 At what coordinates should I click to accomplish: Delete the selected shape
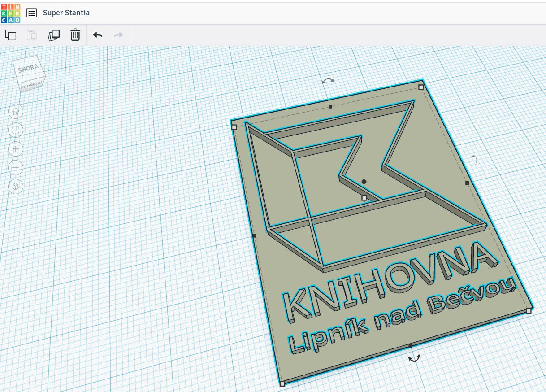pyautogui.click(x=75, y=35)
